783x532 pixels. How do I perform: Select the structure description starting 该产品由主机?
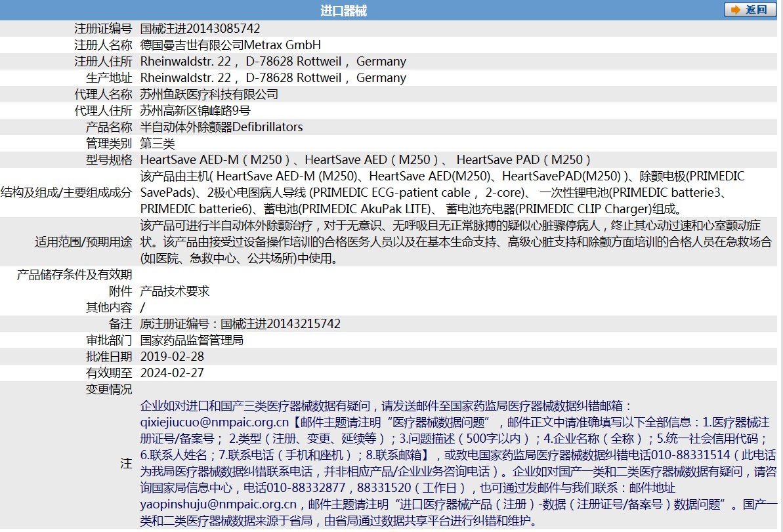pyautogui.click(x=442, y=193)
